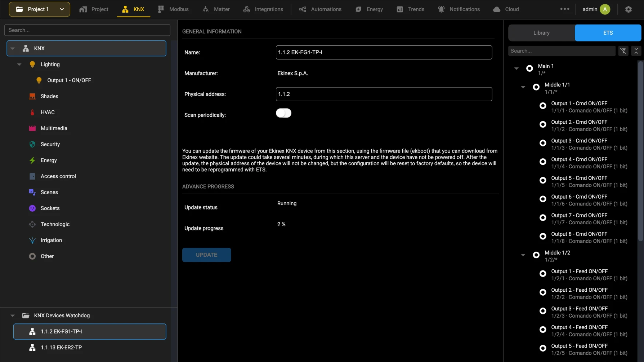Click the 1.1.13 EK-ER2-TP device icon
This screenshot has width=644, height=362.
coord(32,348)
